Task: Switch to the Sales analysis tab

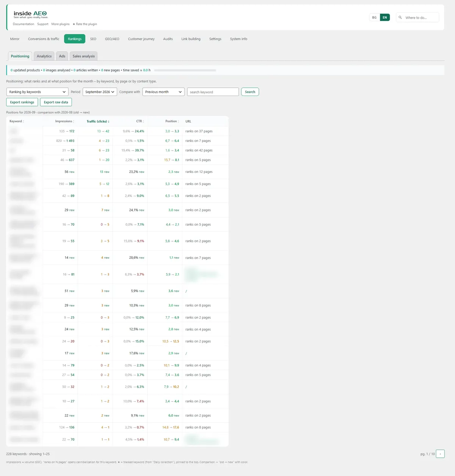Action: 84,56
